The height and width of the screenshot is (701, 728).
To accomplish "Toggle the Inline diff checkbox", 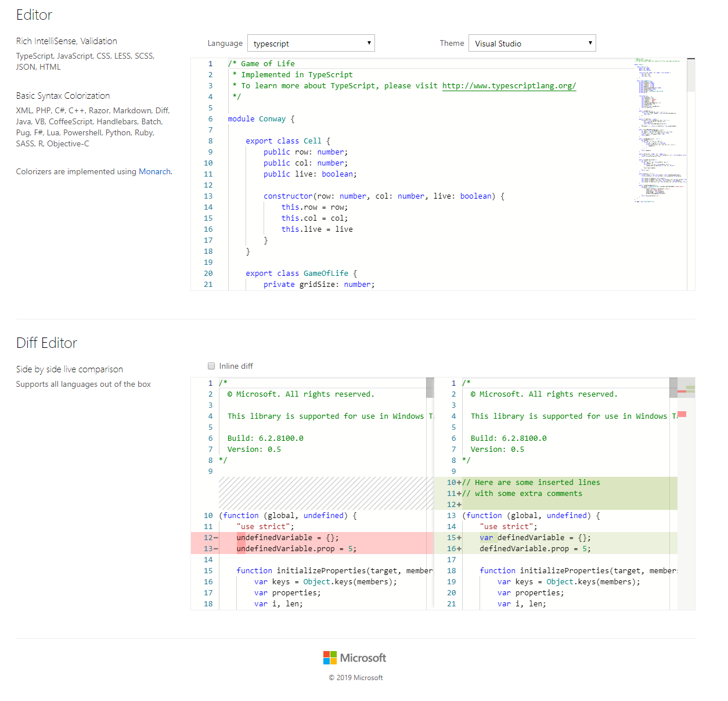I will (211, 366).
